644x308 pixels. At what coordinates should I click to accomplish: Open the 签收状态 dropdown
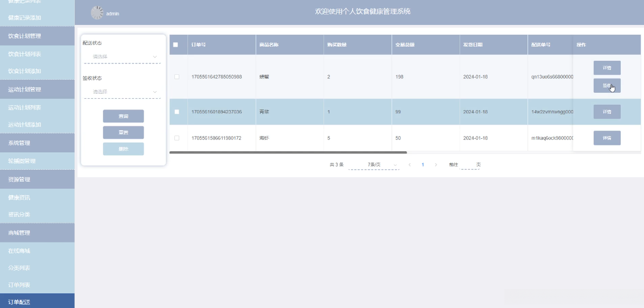click(122, 92)
